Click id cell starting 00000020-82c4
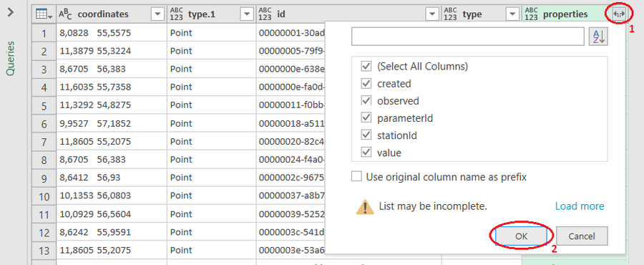 pyautogui.click(x=291, y=141)
